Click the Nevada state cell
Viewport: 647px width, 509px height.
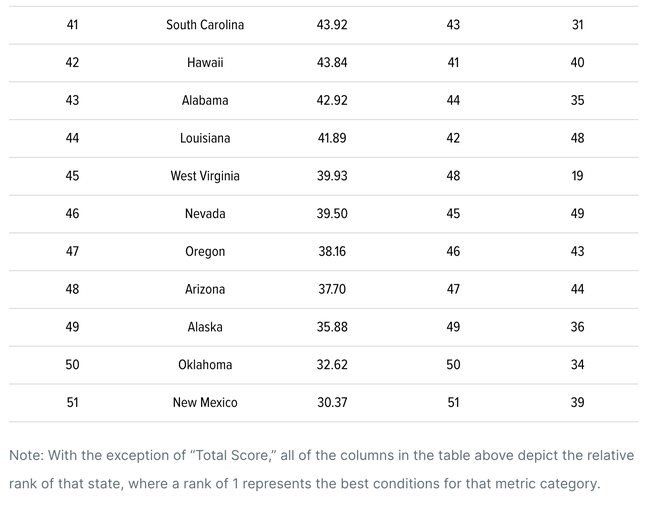205,214
